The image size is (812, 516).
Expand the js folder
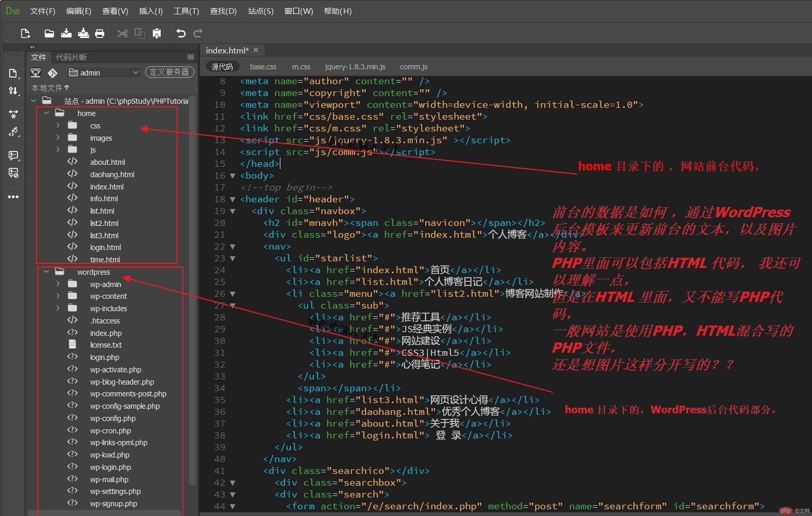click(x=58, y=150)
